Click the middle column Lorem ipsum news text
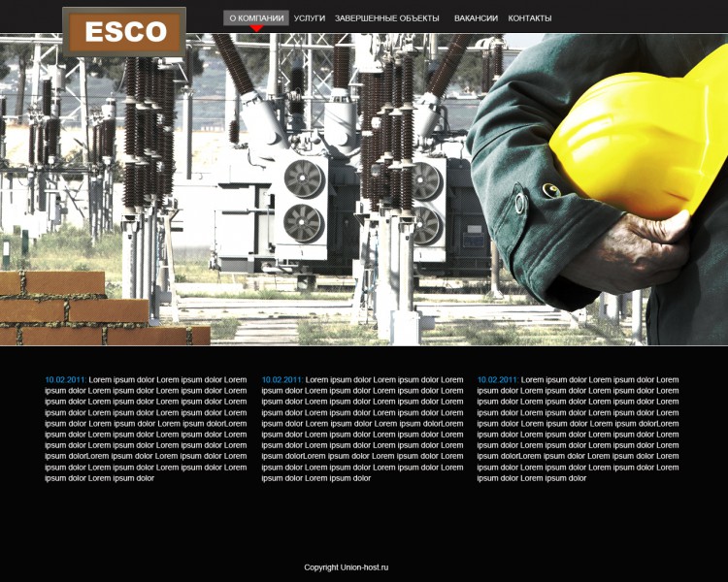Screen dimensions: 728x582 (362, 429)
